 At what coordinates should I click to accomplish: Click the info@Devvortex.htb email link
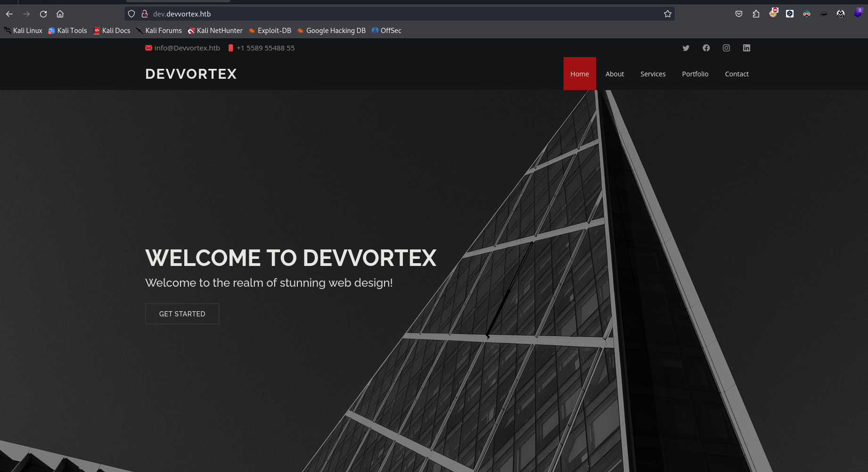(187, 48)
